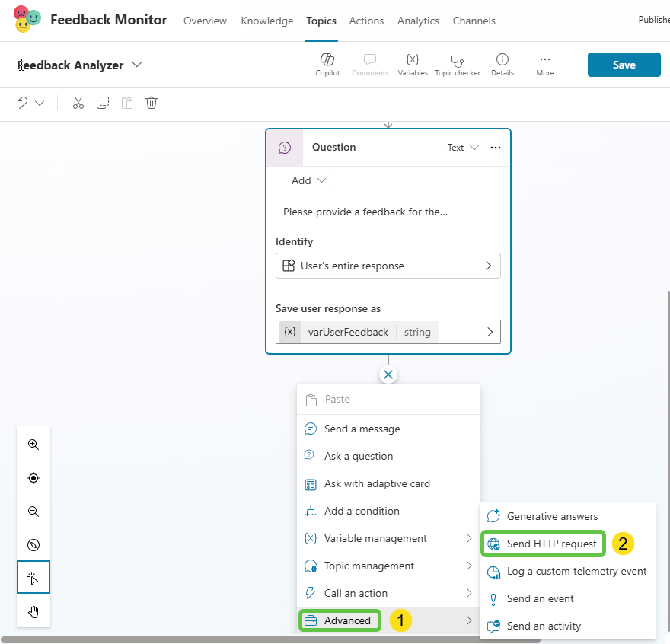670x644 pixels.
Task: Open the Copilot panel
Action: coord(327,64)
